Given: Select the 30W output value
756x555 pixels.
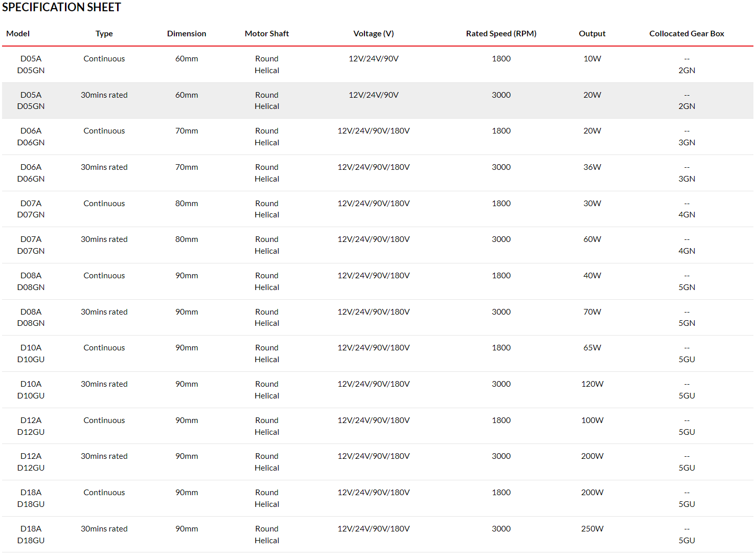Looking at the screenshot, I should (592, 203).
